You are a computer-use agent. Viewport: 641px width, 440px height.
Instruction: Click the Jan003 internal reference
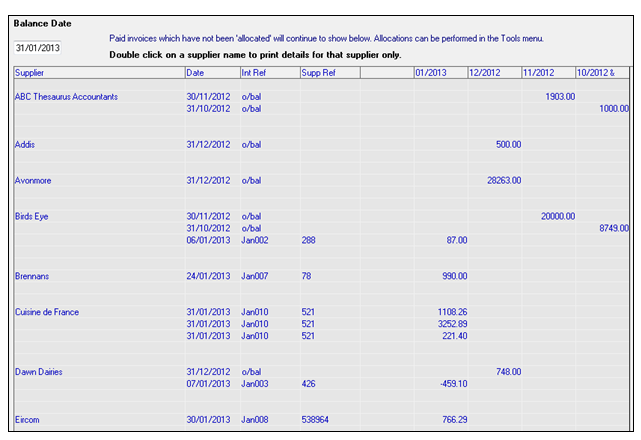point(255,384)
